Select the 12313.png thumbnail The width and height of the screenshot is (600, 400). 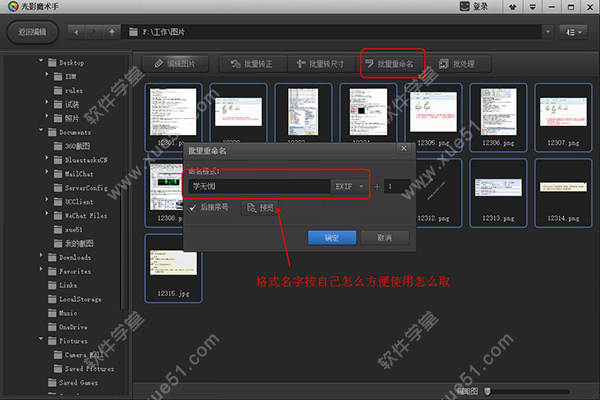(x=498, y=193)
